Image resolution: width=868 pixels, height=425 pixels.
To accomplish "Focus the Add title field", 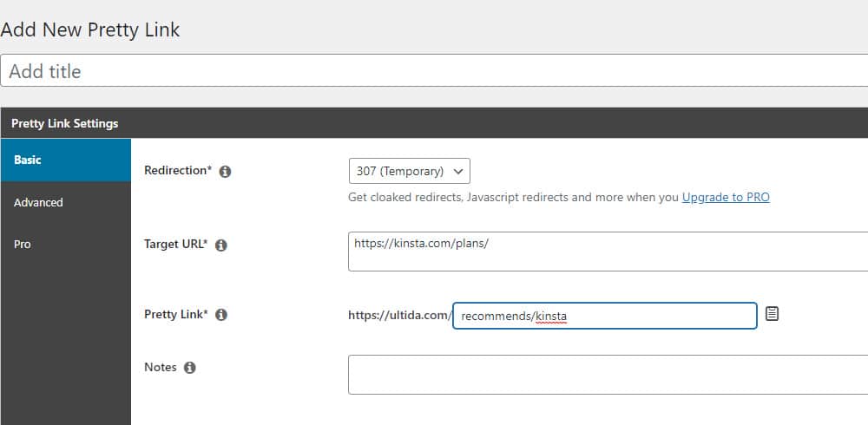I will coord(434,71).
